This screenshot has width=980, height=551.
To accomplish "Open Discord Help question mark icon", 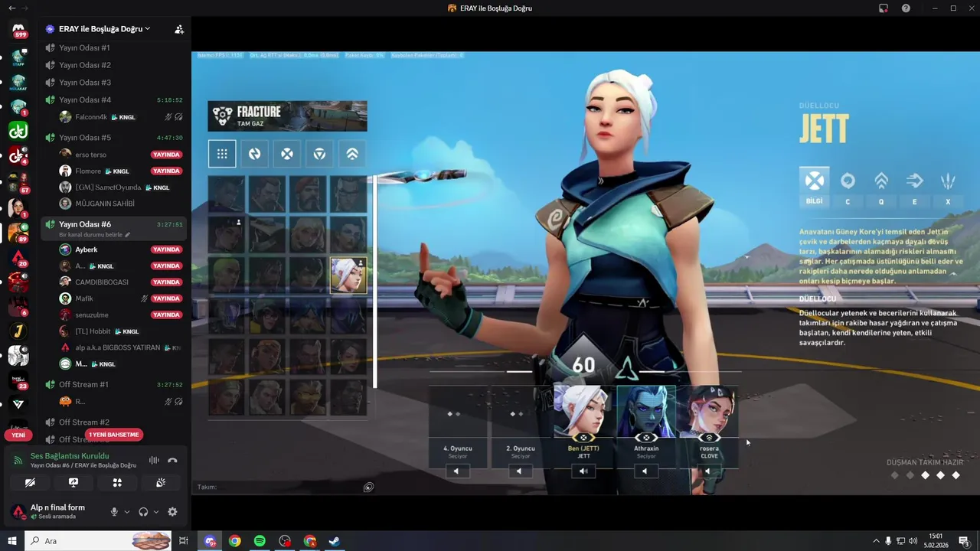I will point(906,8).
